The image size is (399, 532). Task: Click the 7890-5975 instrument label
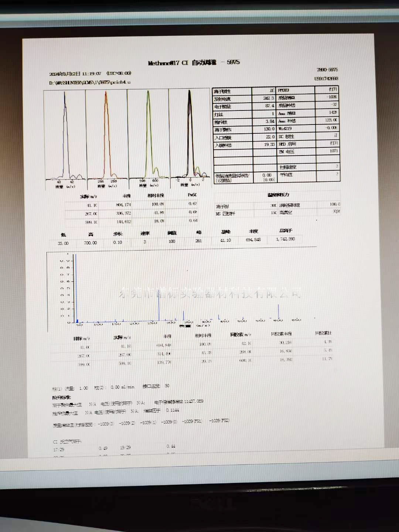coord(327,69)
